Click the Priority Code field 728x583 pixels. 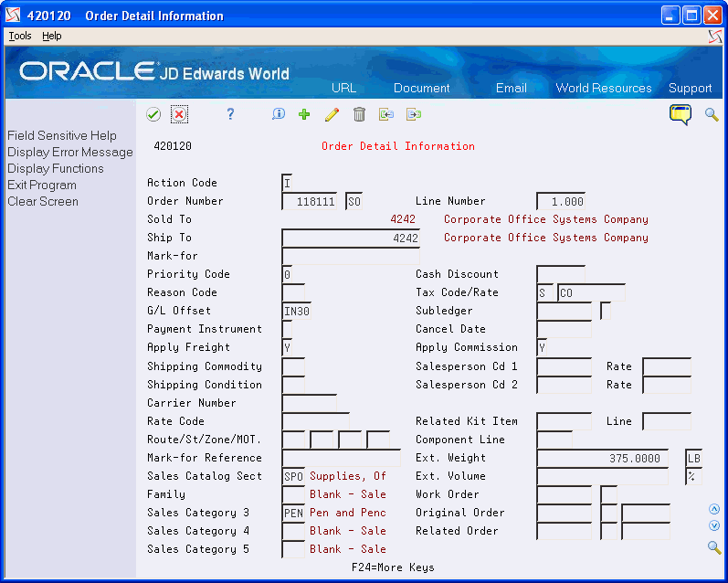click(x=287, y=274)
